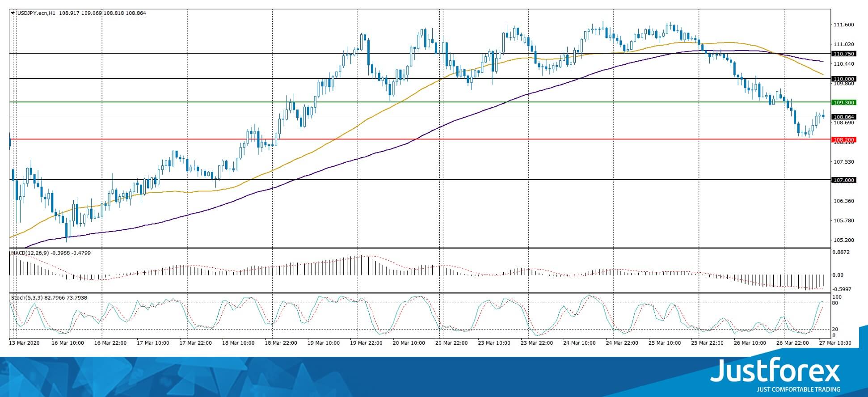This screenshot has height=397, width=868.
Task: Click the MACD scale value -0.5997
Action: coord(841,289)
